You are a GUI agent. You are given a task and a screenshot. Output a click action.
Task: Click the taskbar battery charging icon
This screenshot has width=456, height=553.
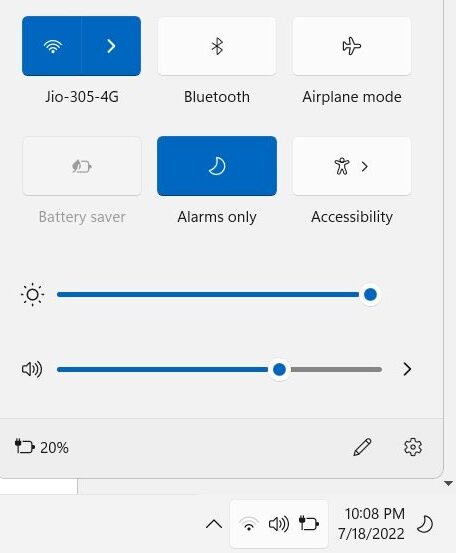[309, 523]
